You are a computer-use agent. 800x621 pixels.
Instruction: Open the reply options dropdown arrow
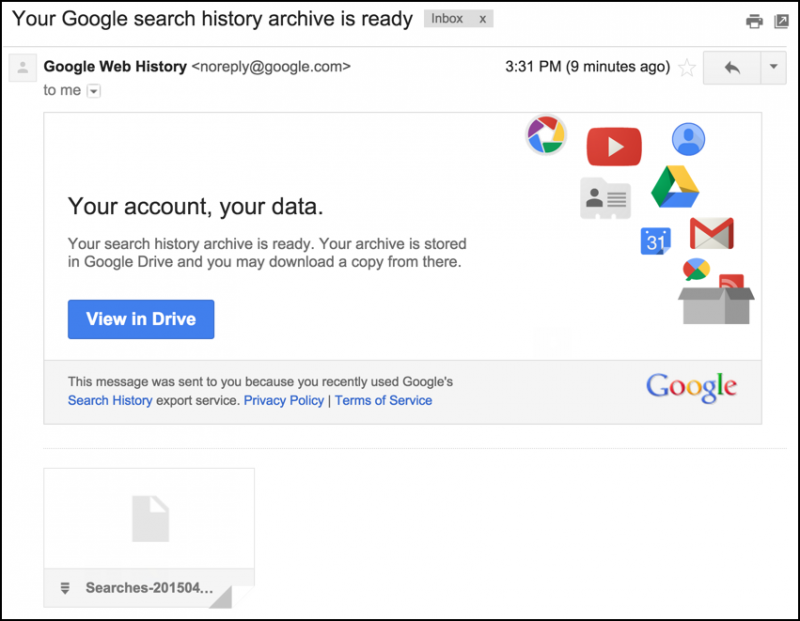tap(774, 68)
